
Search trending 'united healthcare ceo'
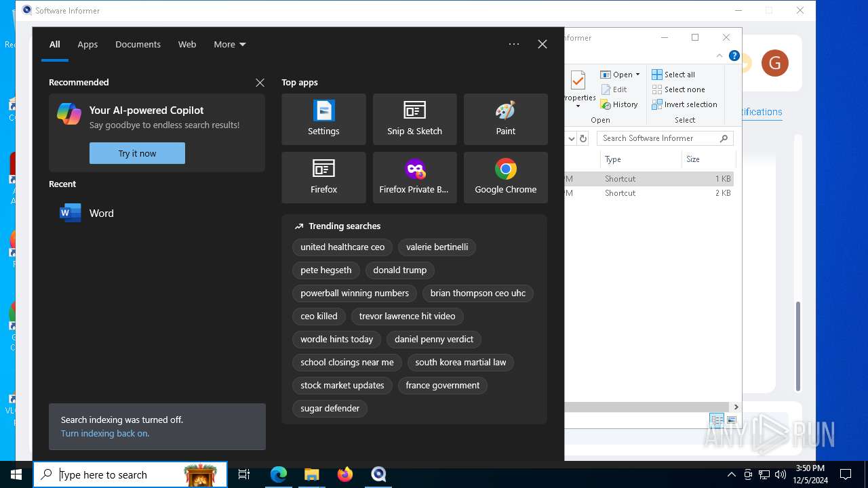point(342,247)
